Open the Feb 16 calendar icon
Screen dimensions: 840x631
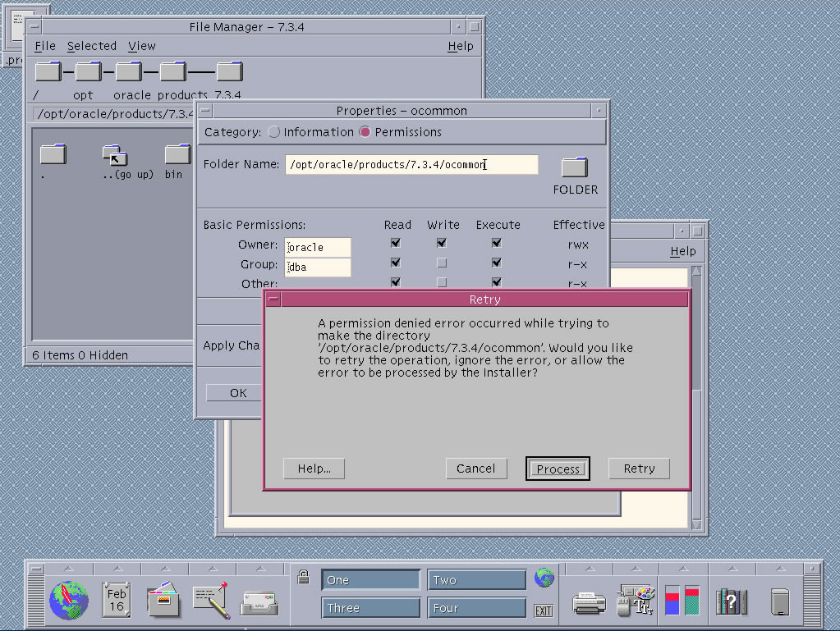click(117, 600)
